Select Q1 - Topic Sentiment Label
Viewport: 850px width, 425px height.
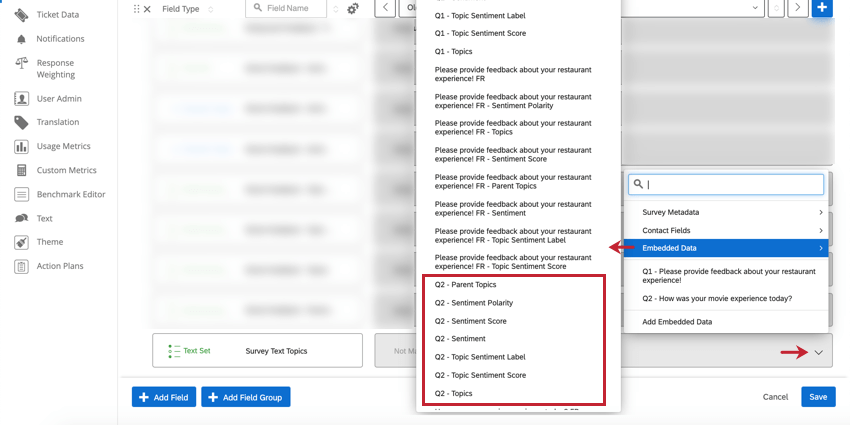(x=480, y=16)
